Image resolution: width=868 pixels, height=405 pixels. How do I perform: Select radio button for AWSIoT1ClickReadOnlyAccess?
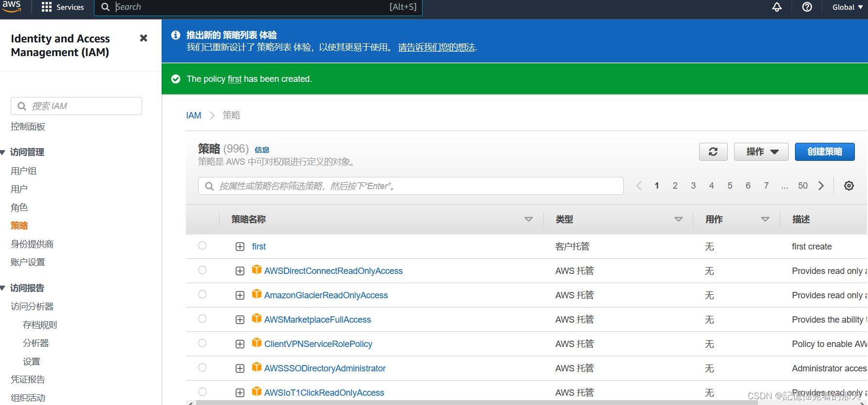click(x=203, y=392)
